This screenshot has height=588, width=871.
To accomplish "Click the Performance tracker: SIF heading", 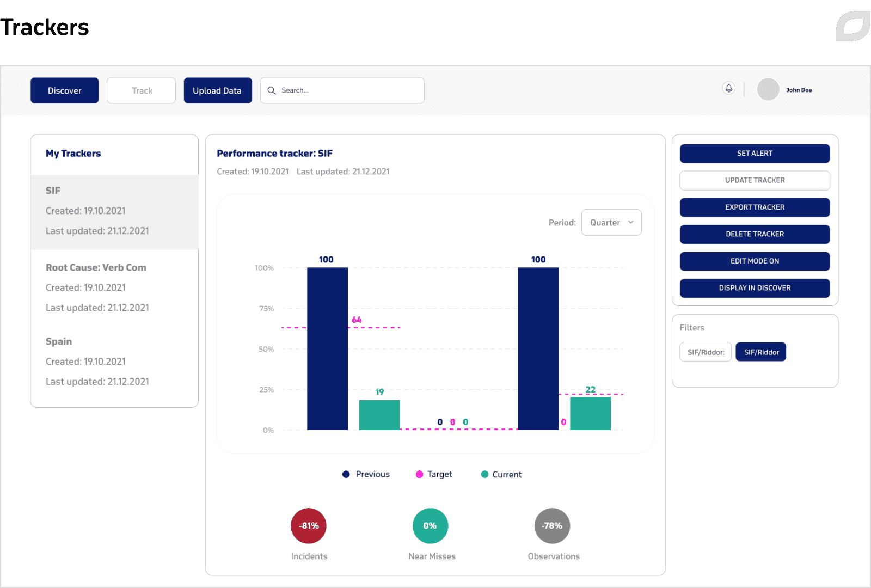I will [x=274, y=154].
